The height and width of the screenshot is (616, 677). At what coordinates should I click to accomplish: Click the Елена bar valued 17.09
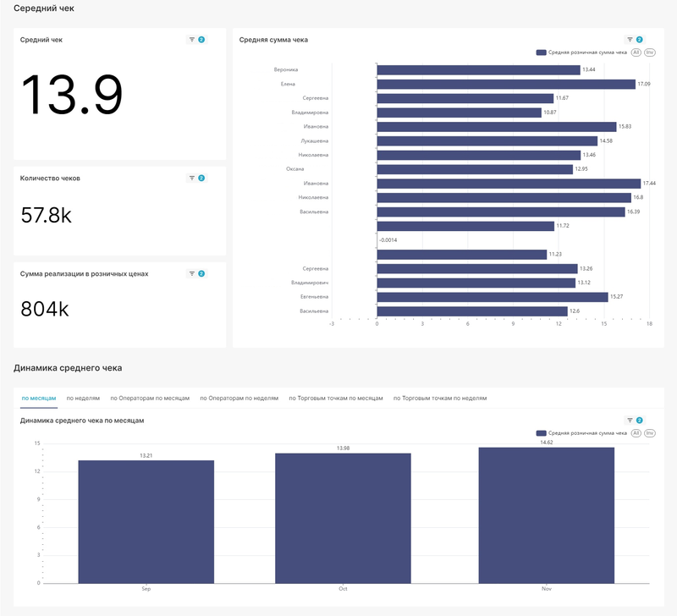505,84
